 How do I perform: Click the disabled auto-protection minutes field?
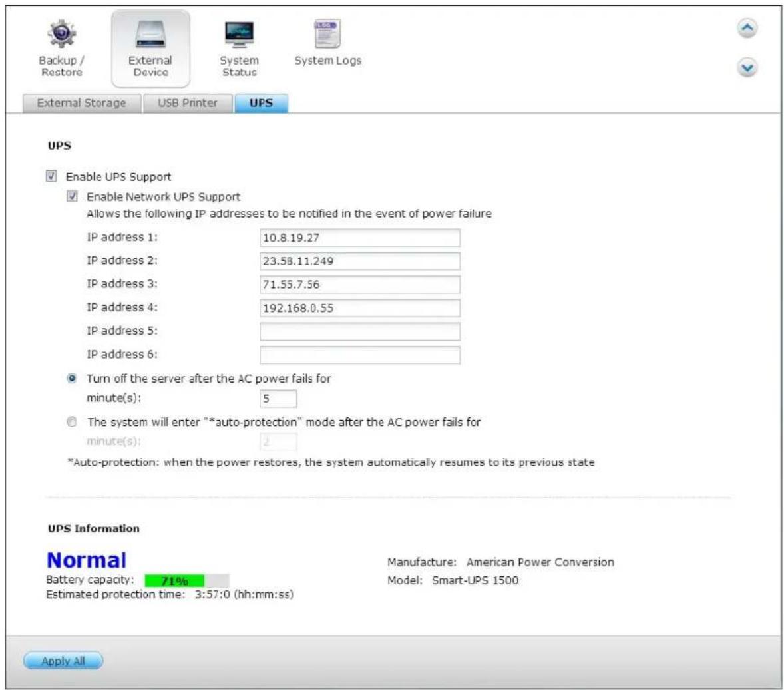coord(278,442)
